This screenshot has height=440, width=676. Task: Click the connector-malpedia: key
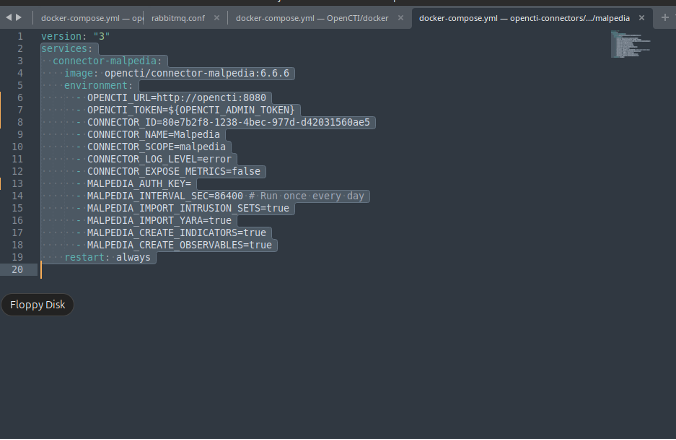click(107, 61)
